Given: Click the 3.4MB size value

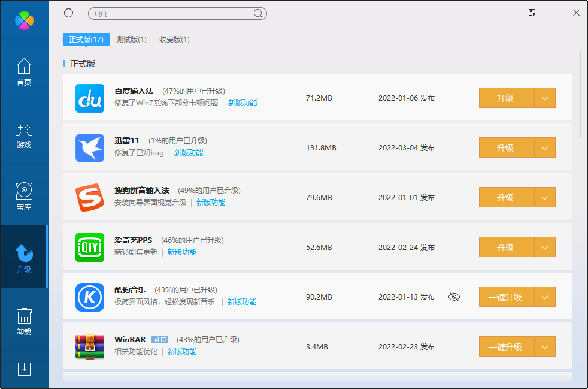Looking at the screenshot, I should [317, 347].
